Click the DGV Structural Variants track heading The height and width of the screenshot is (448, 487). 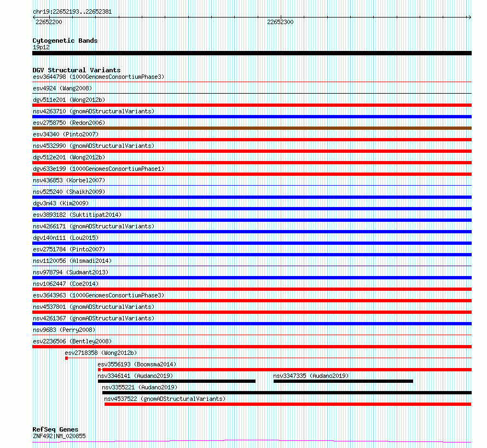pos(77,70)
